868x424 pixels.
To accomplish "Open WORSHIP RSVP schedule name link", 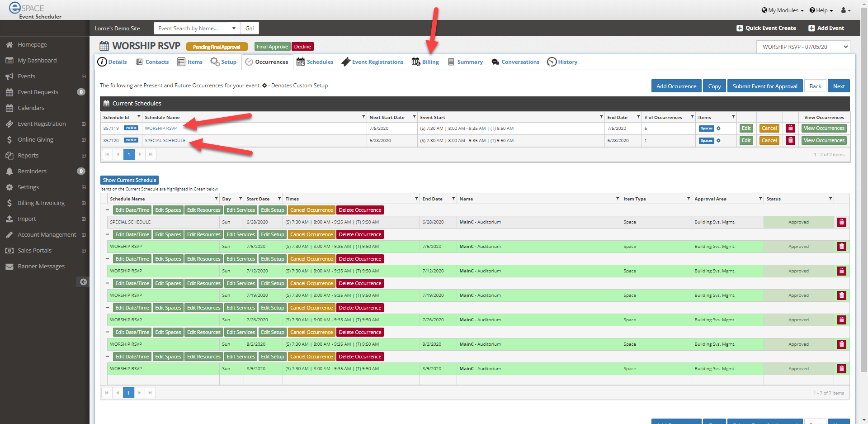I will click(x=160, y=129).
